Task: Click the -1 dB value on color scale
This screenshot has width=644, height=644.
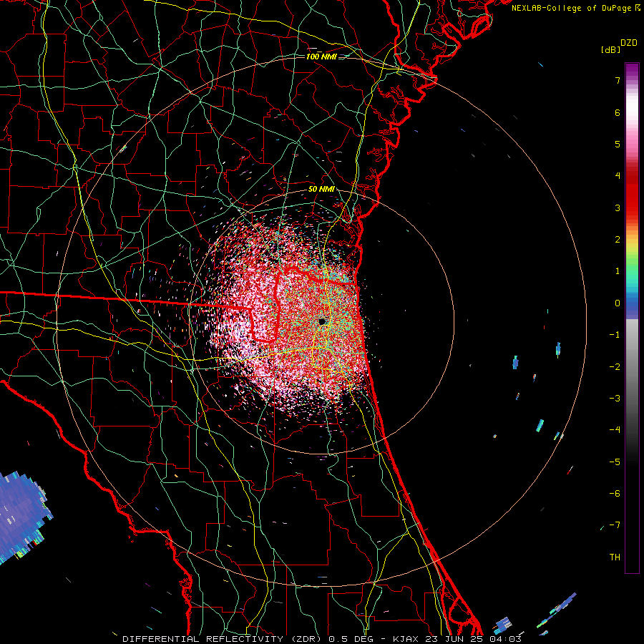Action: pyautogui.click(x=615, y=335)
